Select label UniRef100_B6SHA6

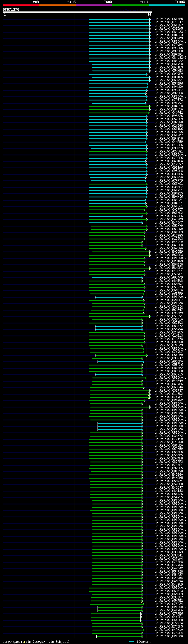coord(169,216)
